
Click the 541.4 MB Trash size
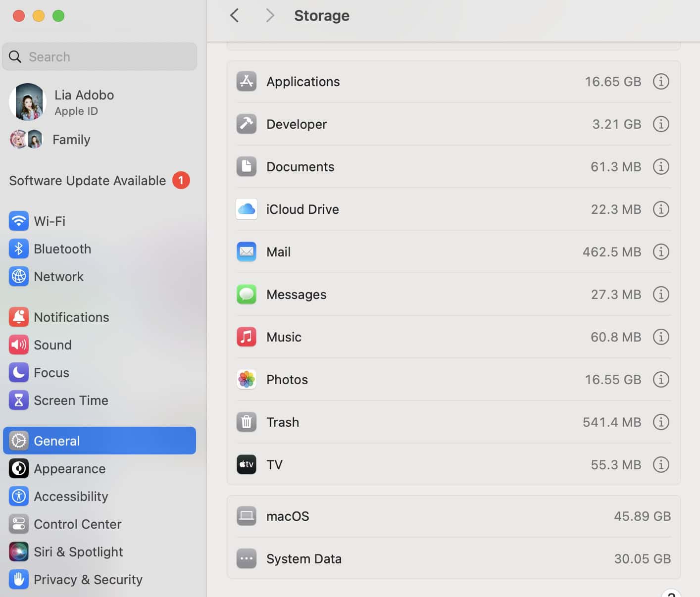pyautogui.click(x=612, y=422)
